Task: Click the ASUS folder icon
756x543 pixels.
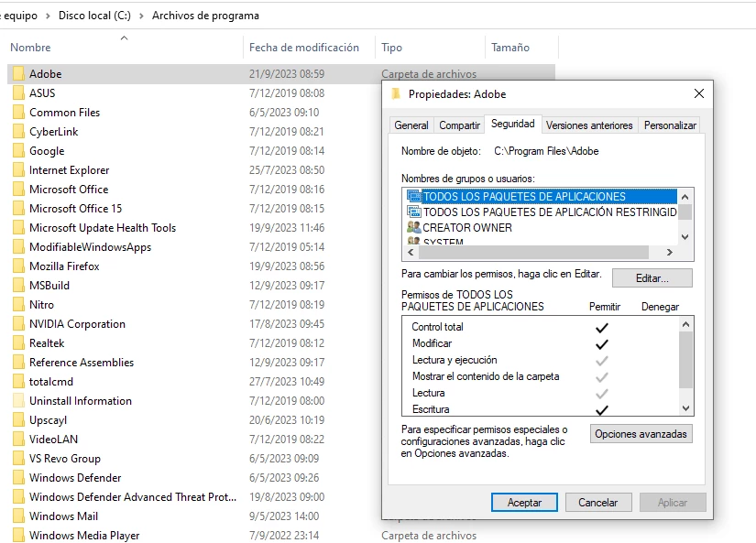Action: click(x=18, y=93)
